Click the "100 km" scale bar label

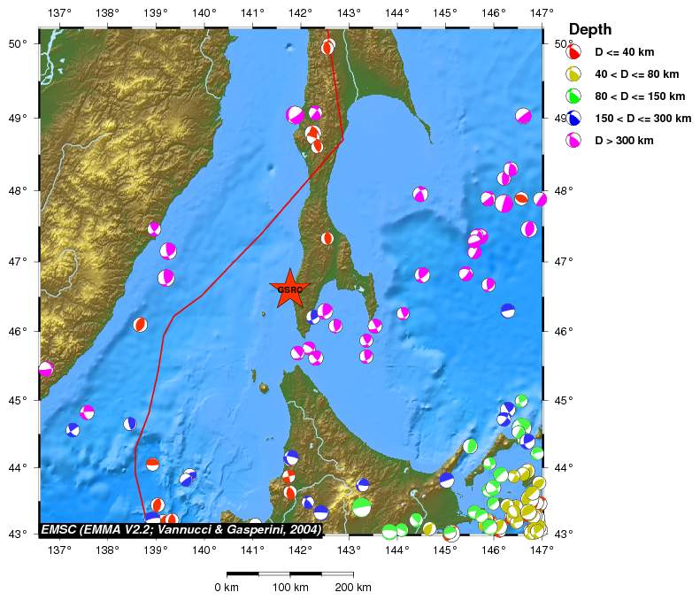(289, 588)
